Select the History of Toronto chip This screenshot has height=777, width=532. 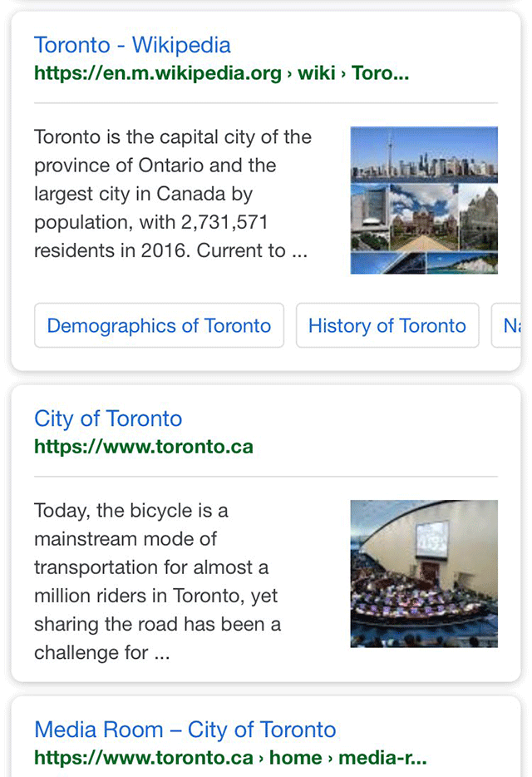(x=387, y=325)
